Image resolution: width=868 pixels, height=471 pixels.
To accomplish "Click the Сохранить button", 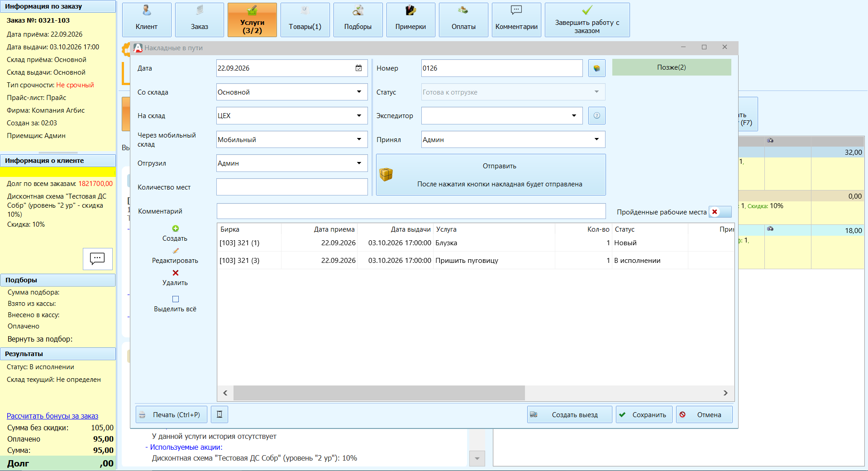I will 644,414.
